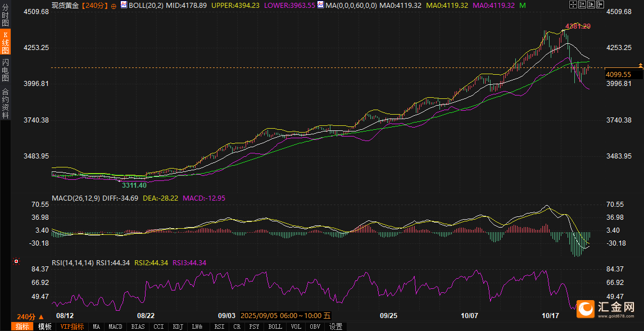Screen dimensions: 644x331
Task: Toggle the BOLL indicator in bottom bar
Action: 275,327
